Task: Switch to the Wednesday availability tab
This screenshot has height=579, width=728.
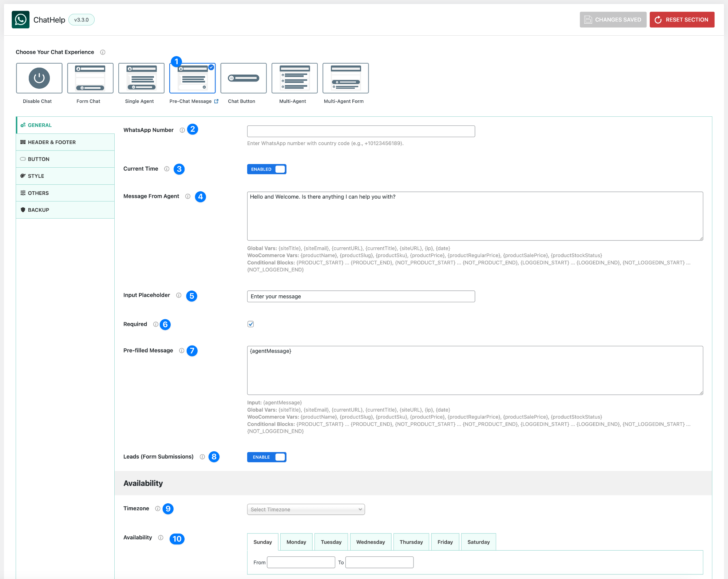Action: (x=370, y=542)
